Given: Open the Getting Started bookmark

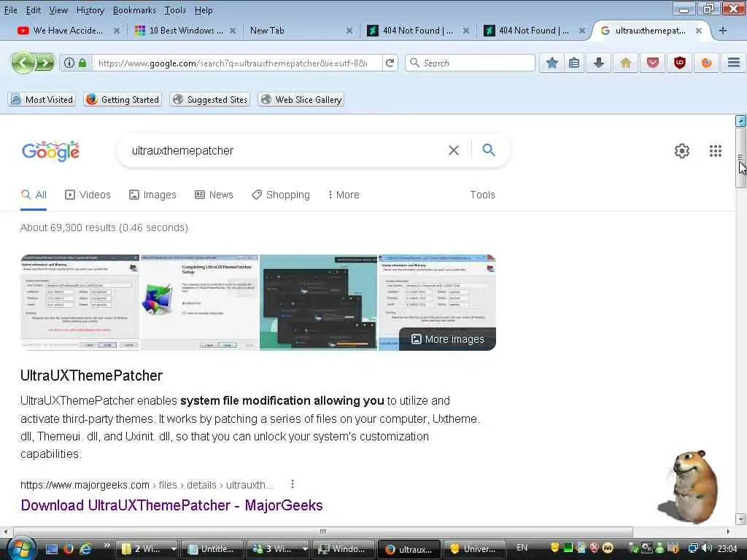Looking at the screenshot, I should tap(123, 99).
